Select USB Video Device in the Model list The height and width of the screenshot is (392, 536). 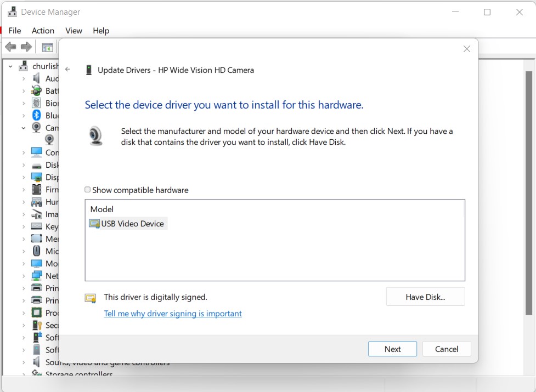[127, 223]
